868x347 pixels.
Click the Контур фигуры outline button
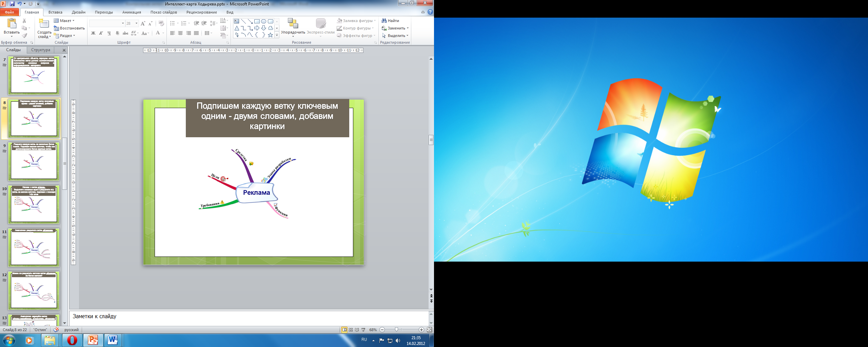point(355,28)
